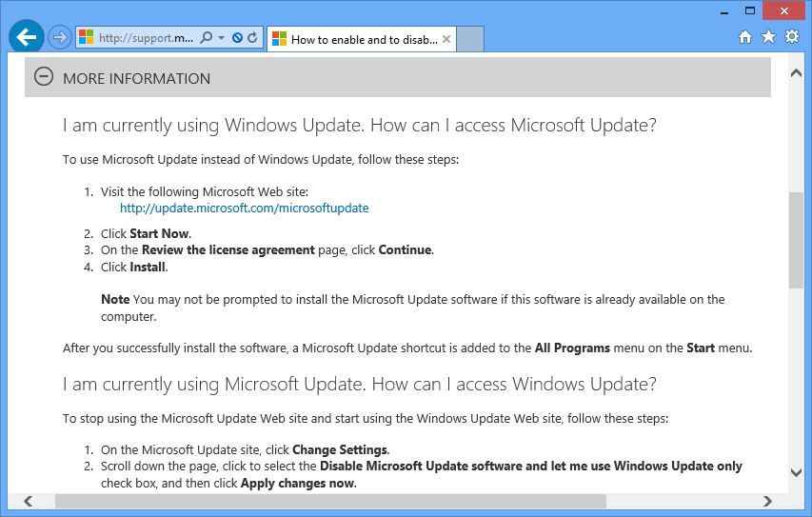Collapse the MORE INFORMATION section
This screenshot has width=812, height=517.
[x=44, y=77]
